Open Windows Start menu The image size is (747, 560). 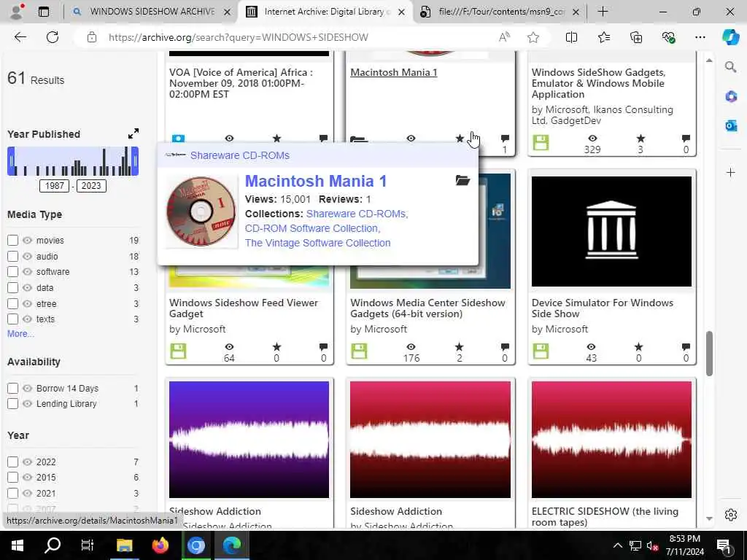coord(18,545)
